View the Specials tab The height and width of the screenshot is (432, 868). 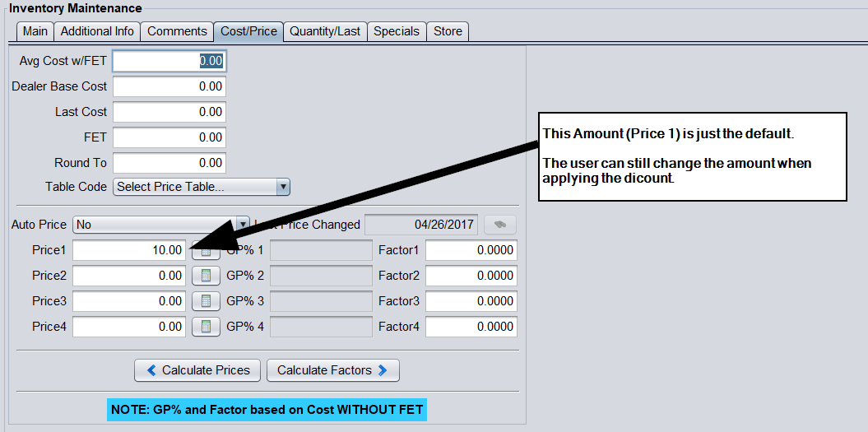[x=397, y=31]
